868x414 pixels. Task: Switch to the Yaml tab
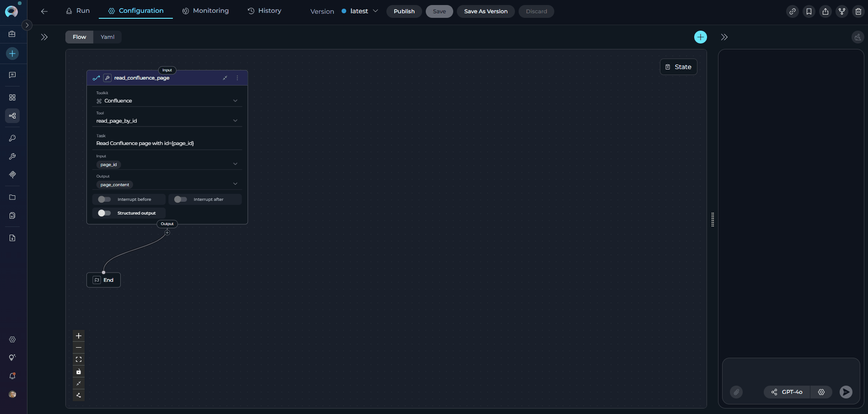(x=107, y=37)
